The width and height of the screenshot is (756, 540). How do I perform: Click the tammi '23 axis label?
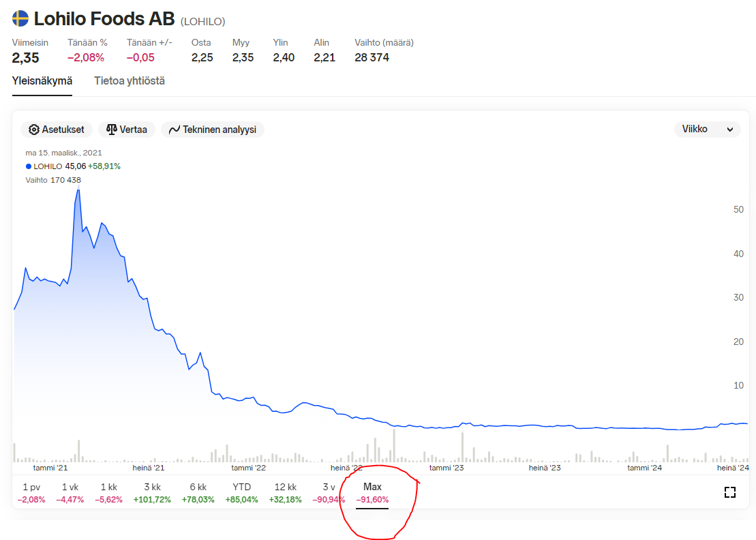(447, 468)
